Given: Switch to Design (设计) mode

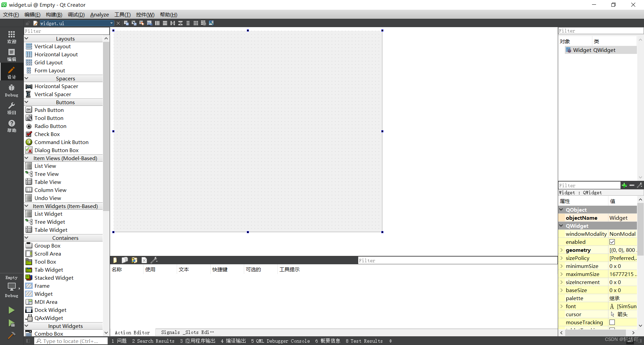Looking at the screenshot, I should (12, 72).
